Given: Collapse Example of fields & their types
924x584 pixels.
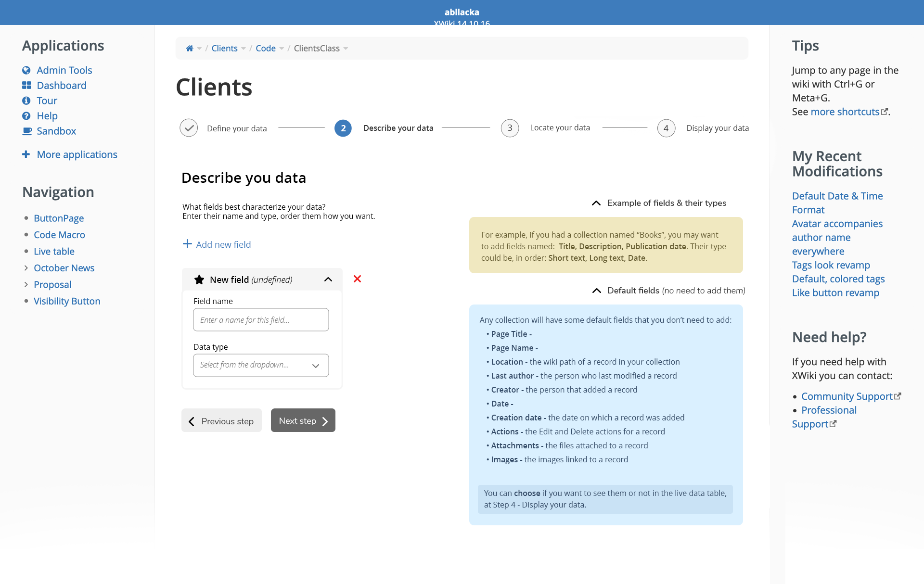Looking at the screenshot, I should coord(596,203).
